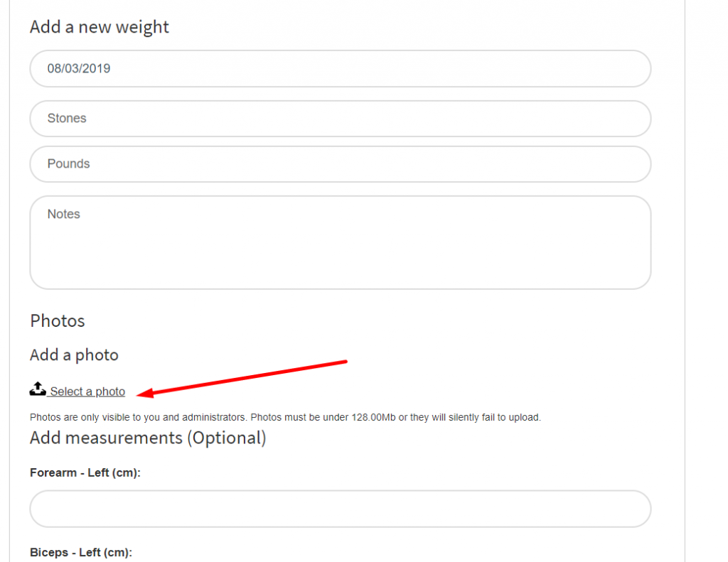Image resolution: width=728 pixels, height=562 pixels.
Task: Click the underlined Select a photo text
Action: click(86, 391)
